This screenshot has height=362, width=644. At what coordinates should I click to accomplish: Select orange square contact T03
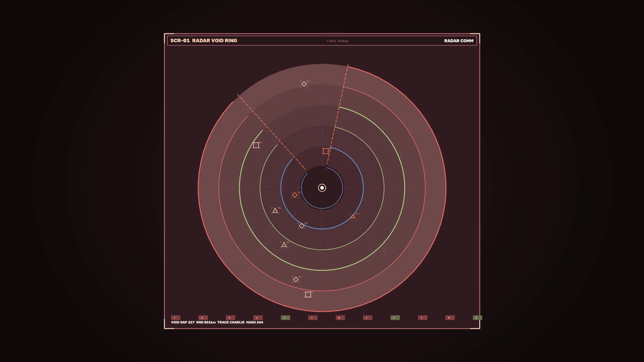tap(326, 151)
